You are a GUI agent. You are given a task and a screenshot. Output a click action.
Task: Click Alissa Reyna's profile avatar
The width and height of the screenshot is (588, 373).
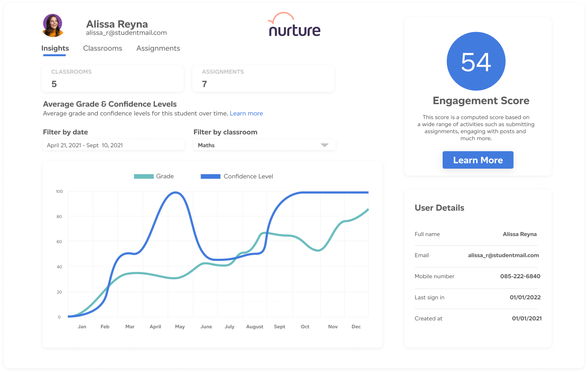(53, 25)
